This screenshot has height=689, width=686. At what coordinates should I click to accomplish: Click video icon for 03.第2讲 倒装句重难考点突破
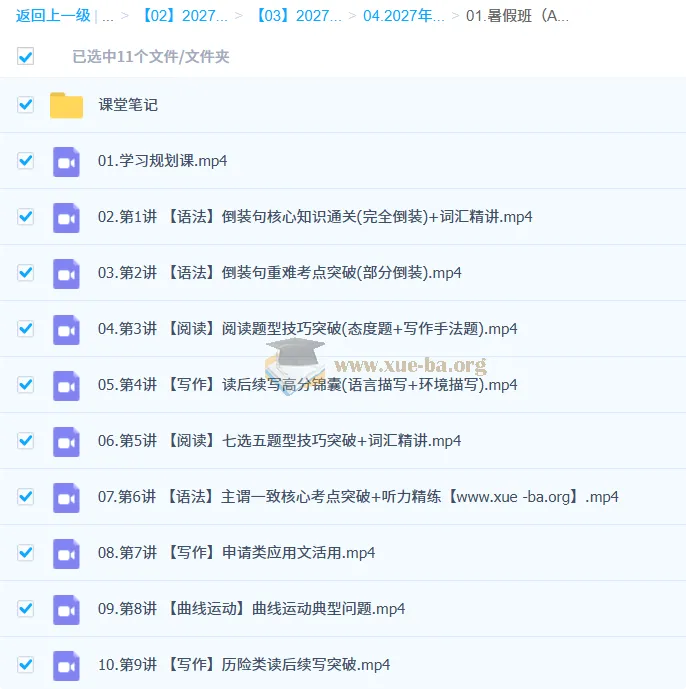66,274
